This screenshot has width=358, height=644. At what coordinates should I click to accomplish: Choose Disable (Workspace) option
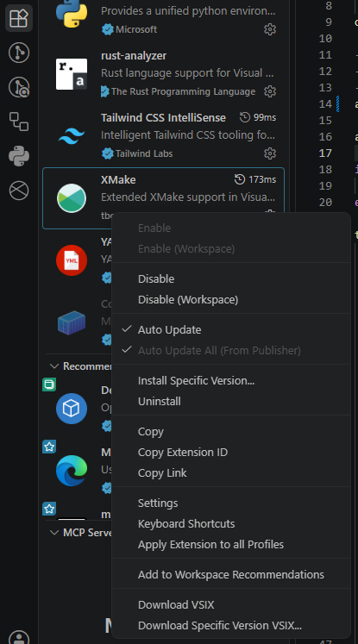point(188,300)
